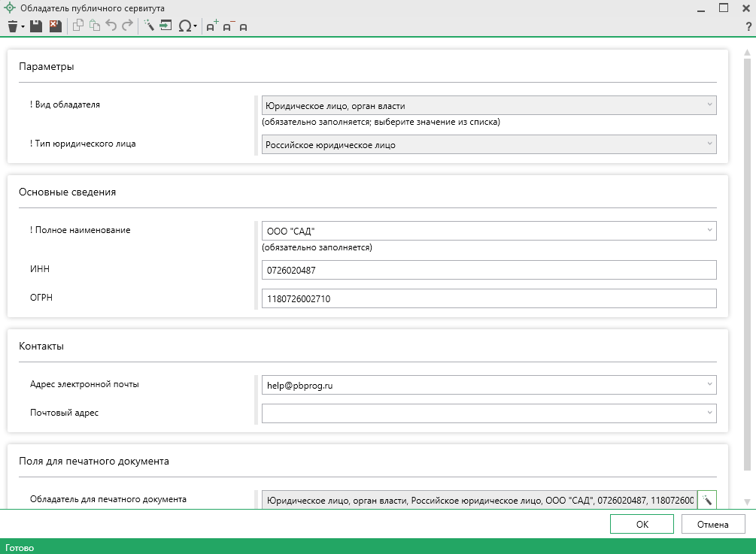Open the Почтовый адрес dropdown list

[x=709, y=413]
